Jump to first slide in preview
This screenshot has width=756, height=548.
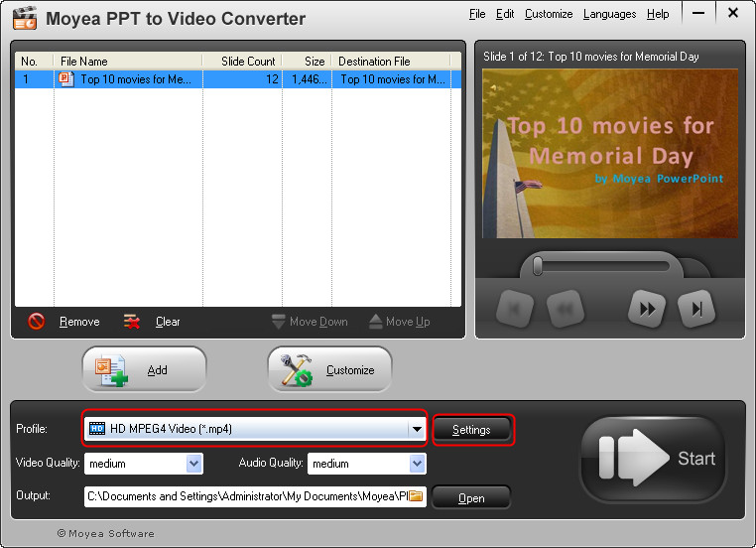[x=515, y=309]
